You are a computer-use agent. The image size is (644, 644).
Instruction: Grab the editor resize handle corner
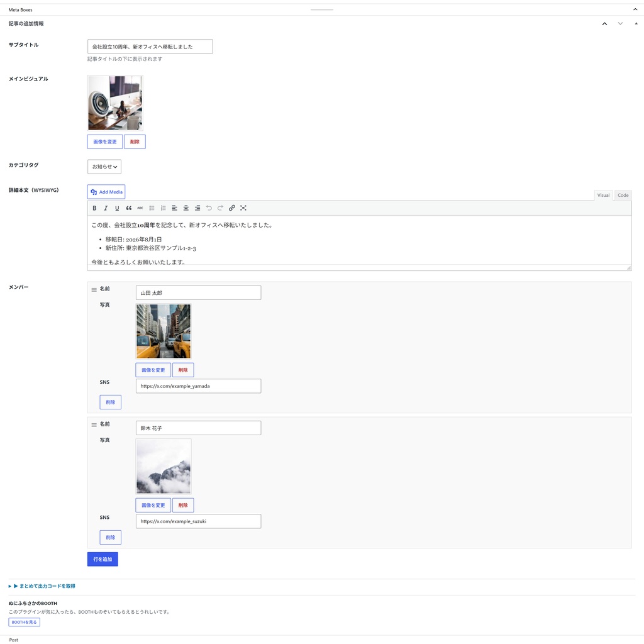pyautogui.click(x=628, y=267)
